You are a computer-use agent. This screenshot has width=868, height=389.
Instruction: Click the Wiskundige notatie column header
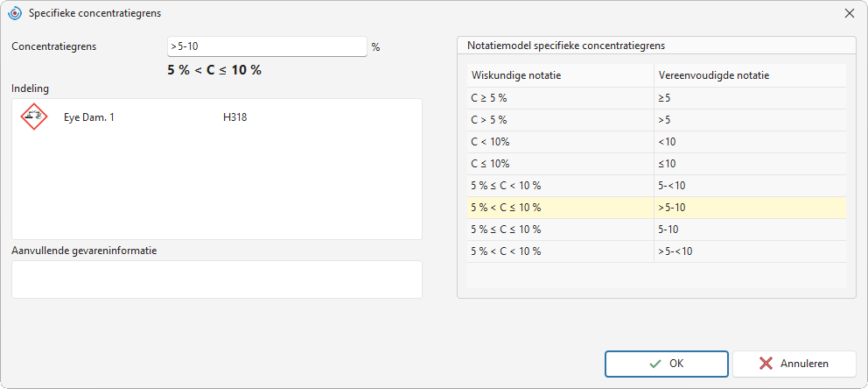tap(560, 75)
